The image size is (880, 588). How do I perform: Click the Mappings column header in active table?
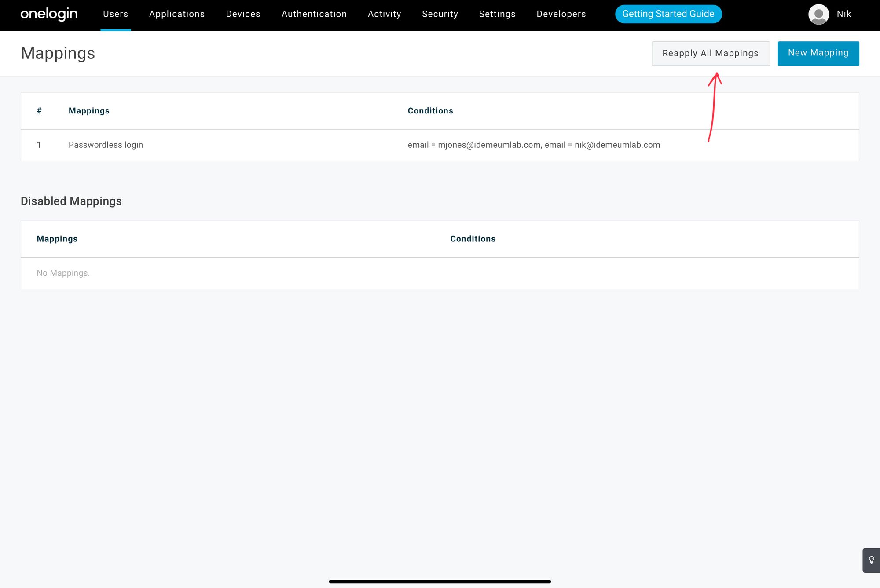89,111
